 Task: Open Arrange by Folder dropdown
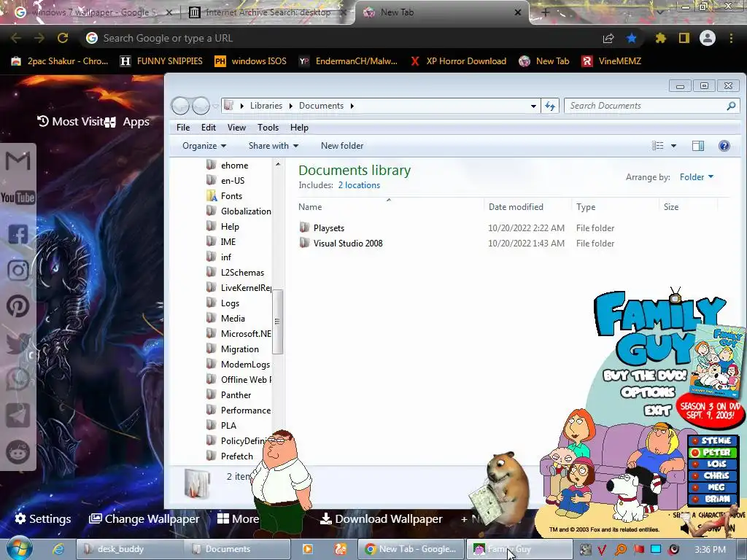click(x=697, y=177)
